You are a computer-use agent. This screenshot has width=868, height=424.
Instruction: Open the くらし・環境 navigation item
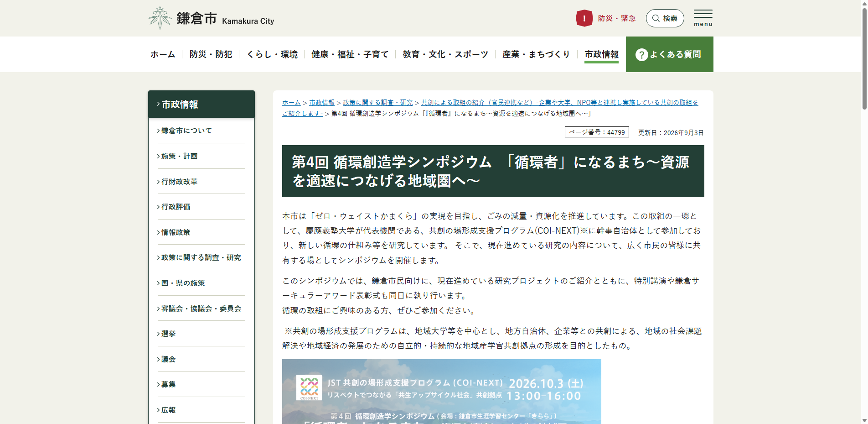tap(272, 54)
